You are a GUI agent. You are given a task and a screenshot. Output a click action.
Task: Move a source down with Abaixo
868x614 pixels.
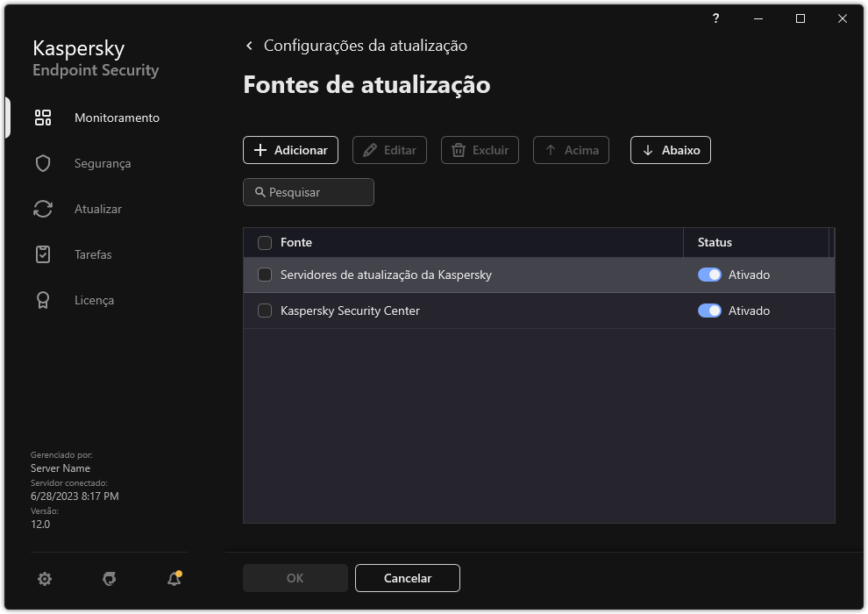(x=670, y=150)
